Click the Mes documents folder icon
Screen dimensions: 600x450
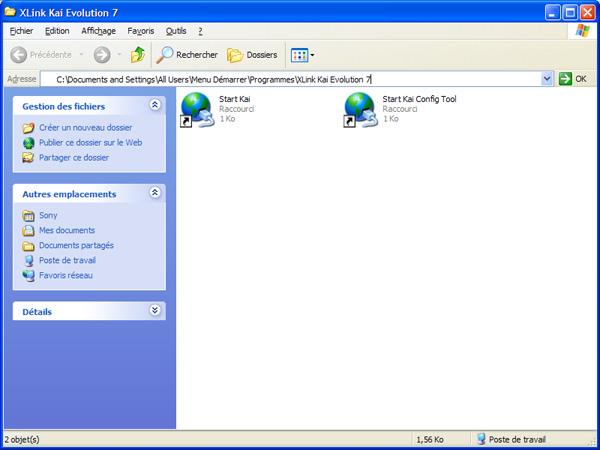(x=28, y=231)
